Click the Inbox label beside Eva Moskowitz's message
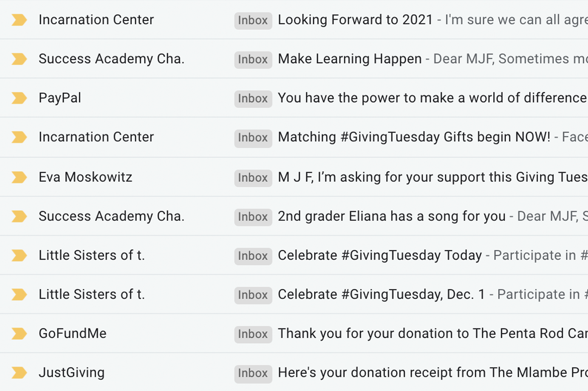The image size is (588, 391). pos(252,178)
